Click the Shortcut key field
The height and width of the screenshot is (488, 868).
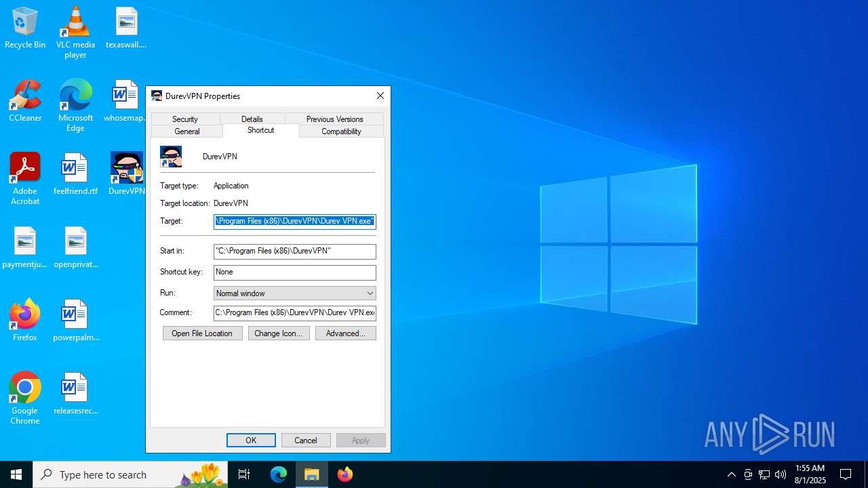tap(295, 272)
